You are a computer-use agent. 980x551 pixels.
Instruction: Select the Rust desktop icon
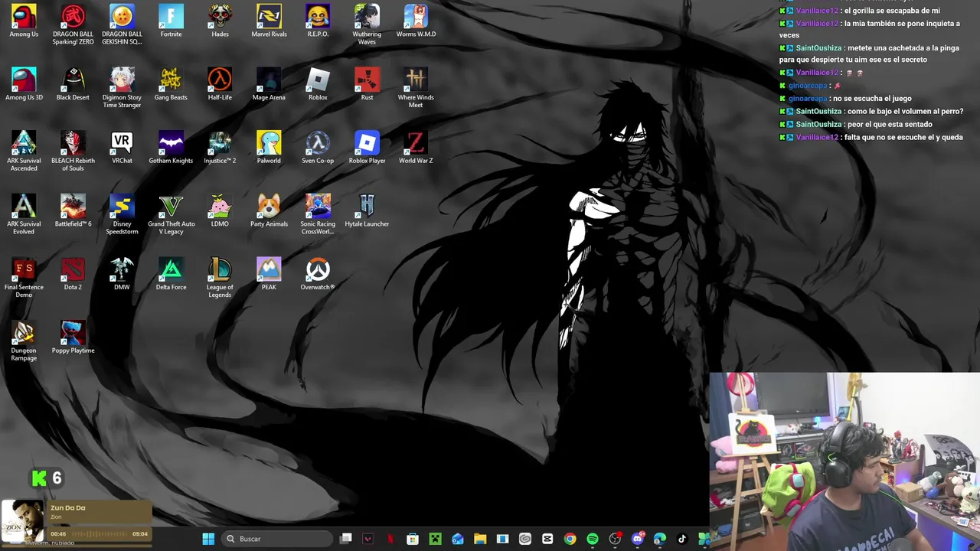point(367,84)
